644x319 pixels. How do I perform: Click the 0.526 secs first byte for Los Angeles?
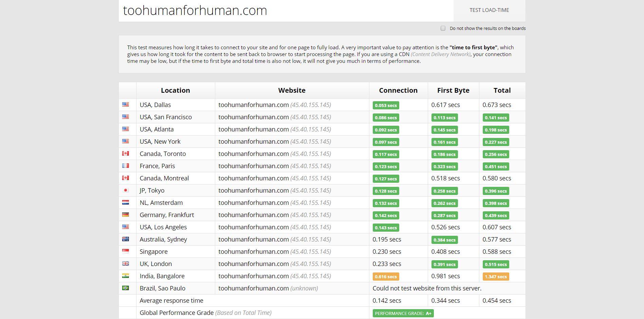pyautogui.click(x=445, y=227)
